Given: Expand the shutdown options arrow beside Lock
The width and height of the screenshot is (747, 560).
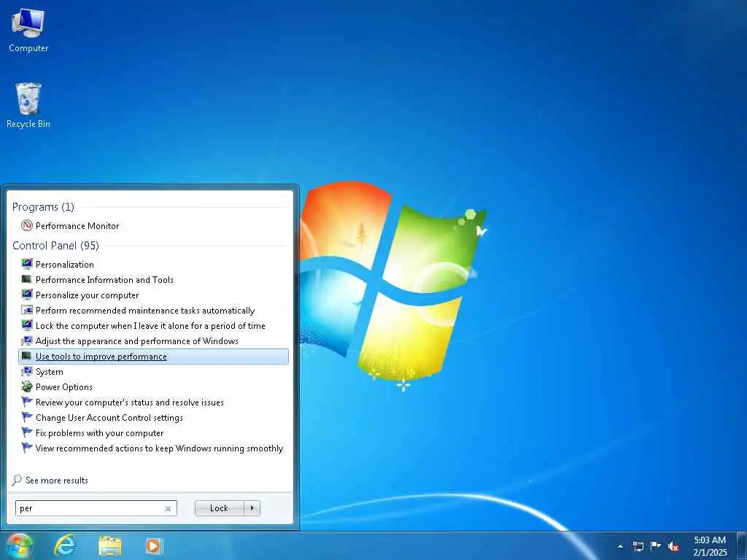Looking at the screenshot, I should point(252,508).
